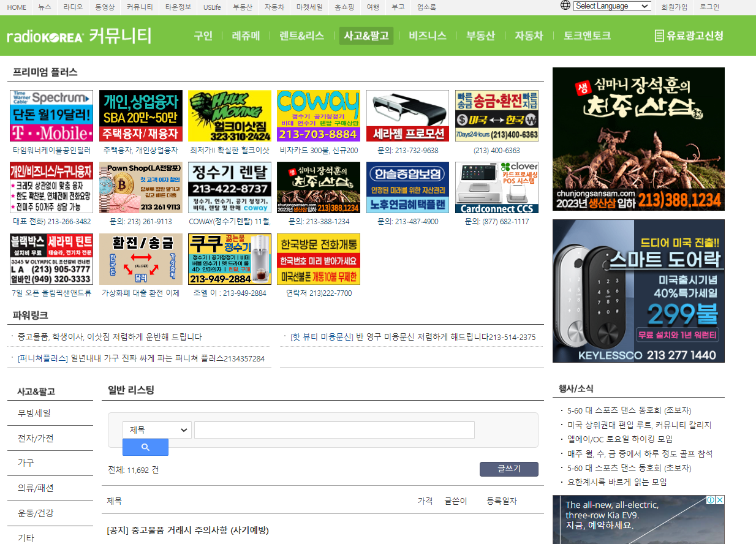The width and height of the screenshot is (756, 544).
Task: Open 업소록 in the top bar
Action: (x=426, y=7)
